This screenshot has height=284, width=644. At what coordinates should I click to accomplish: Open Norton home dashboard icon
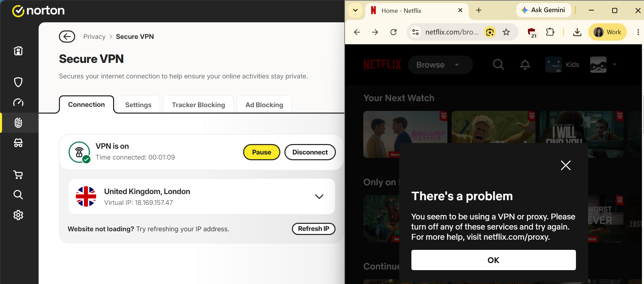coord(18,51)
